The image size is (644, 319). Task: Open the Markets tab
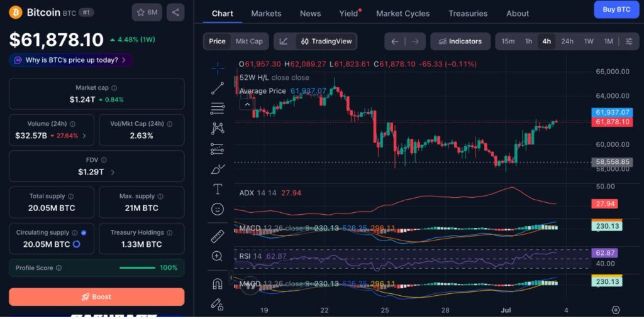(266, 14)
